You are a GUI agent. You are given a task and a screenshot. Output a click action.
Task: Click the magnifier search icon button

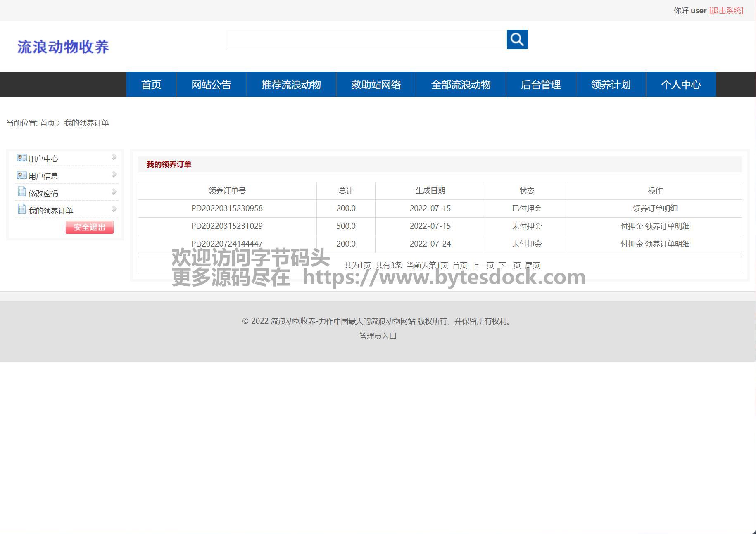click(x=517, y=40)
